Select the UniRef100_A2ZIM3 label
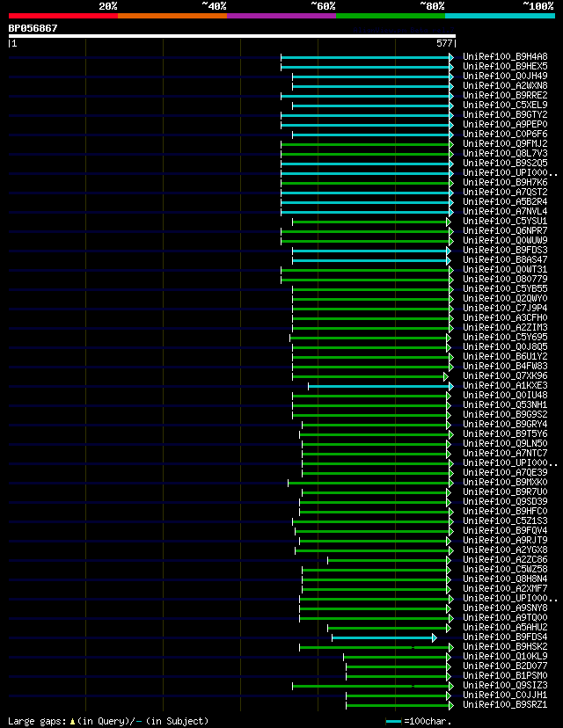563x728 pixels. coord(505,327)
